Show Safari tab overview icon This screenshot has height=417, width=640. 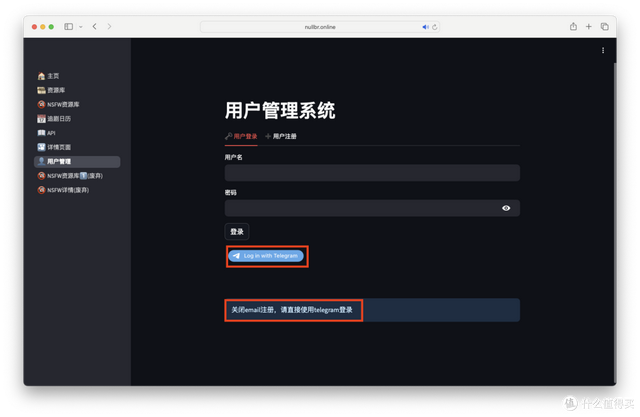[604, 27]
